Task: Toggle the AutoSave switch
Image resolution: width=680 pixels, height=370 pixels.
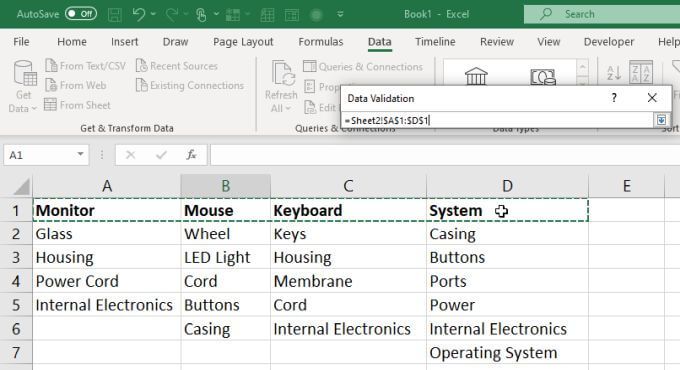Action: pyautogui.click(x=81, y=14)
